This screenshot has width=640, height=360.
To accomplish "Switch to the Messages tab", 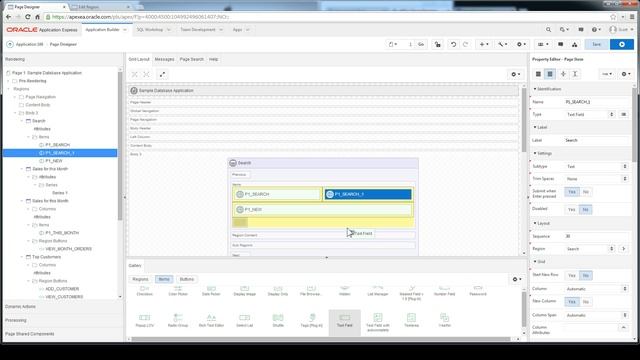I will tap(164, 59).
